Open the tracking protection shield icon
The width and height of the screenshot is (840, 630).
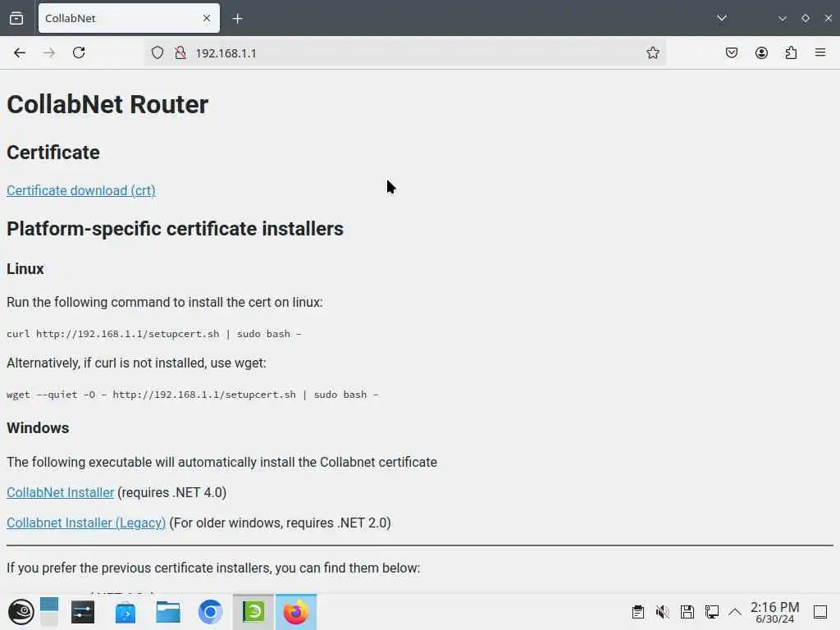point(157,52)
